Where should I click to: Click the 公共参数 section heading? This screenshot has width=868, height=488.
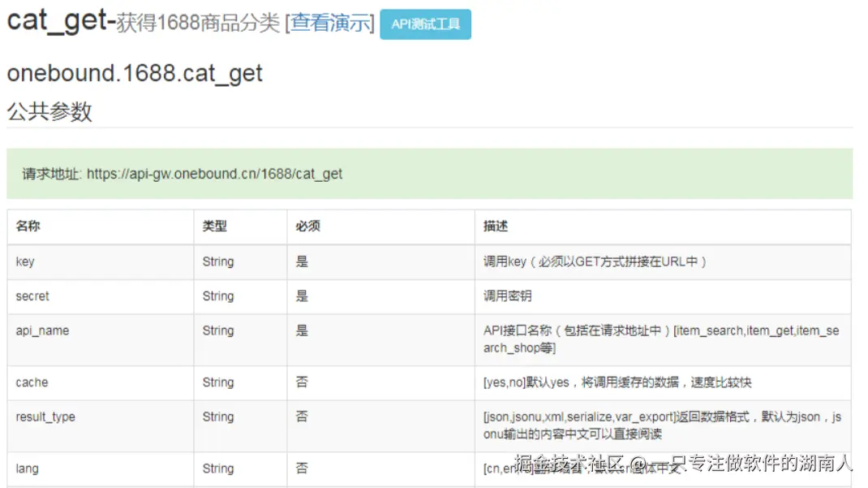coord(49,111)
